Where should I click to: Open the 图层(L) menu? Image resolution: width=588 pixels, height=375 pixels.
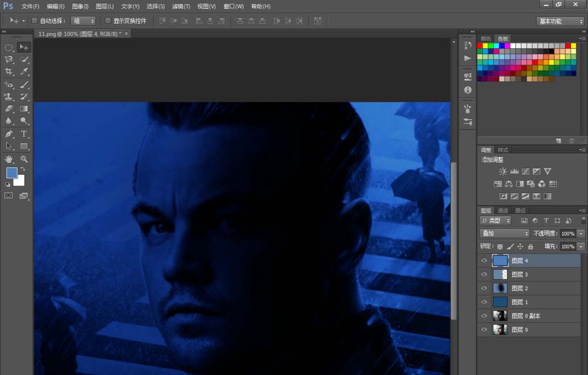pos(105,6)
